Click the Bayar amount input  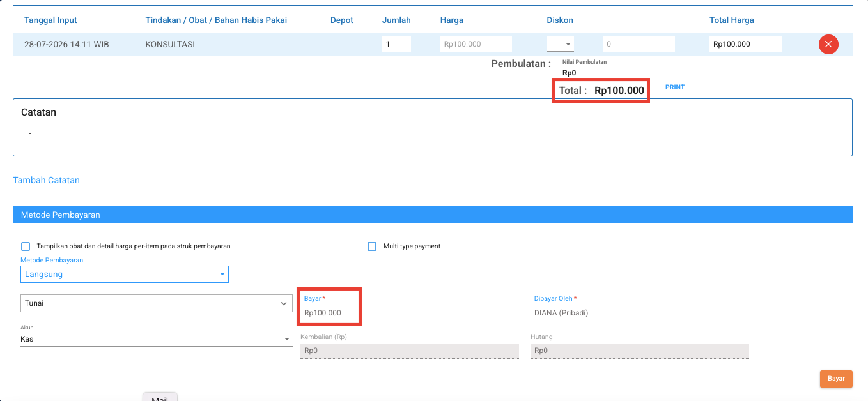[x=409, y=313]
